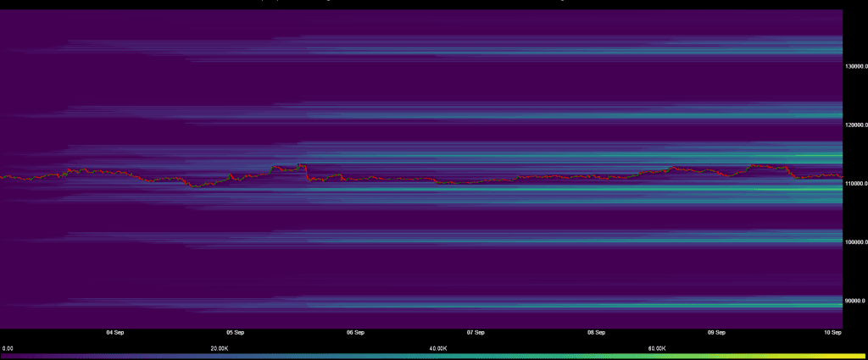Image resolution: width=868 pixels, height=360 pixels.
Task: Click the yellow end of the color scale bar
Action: (x=860, y=356)
